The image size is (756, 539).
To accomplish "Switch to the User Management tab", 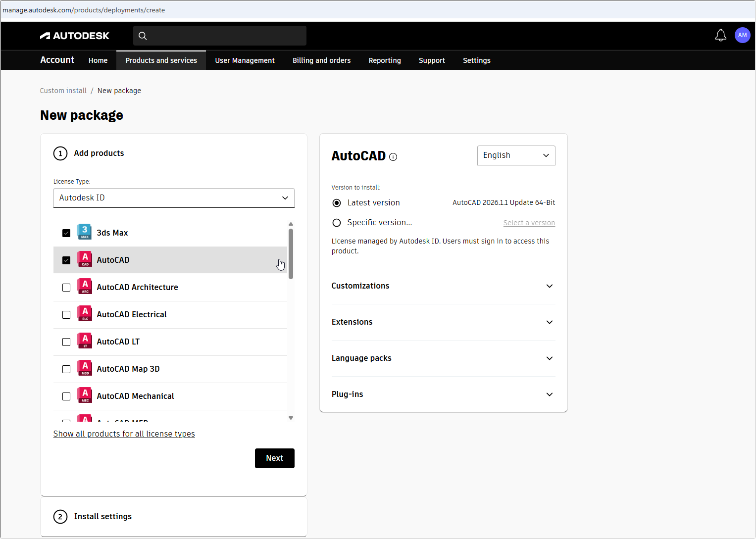I will coord(245,60).
